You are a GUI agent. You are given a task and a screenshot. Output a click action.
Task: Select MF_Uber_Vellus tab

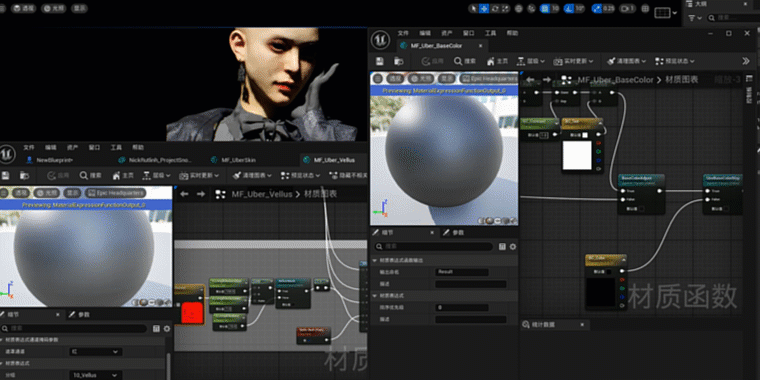(330, 159)
